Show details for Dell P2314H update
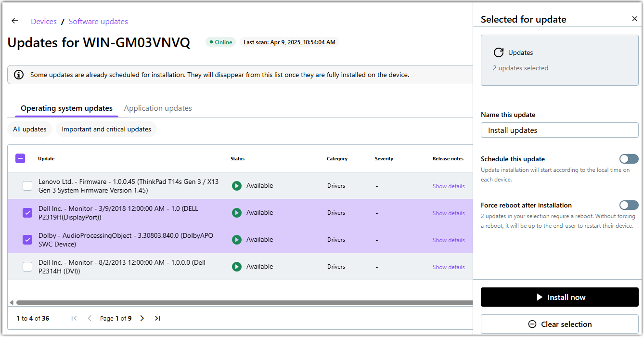Screen dimensions: 644x337 pyautogui.click(x=448, y=267)
